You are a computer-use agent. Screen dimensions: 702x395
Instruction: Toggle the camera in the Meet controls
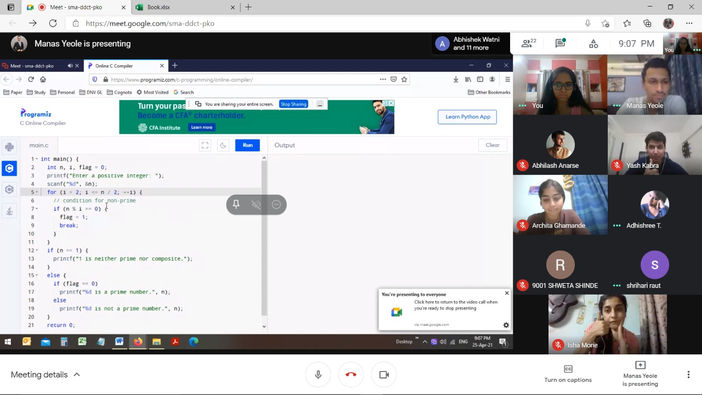384,374
